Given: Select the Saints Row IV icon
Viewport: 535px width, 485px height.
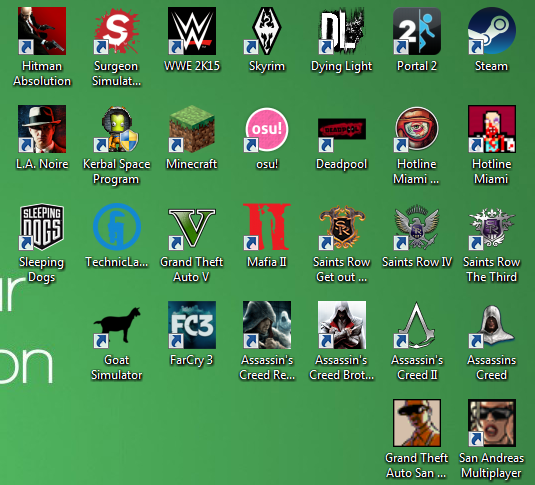Looking at the screenshot, I should click(x=417, y=227).
